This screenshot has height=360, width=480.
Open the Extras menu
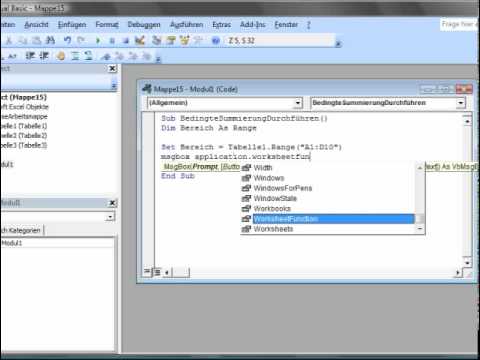click(222, 25)
